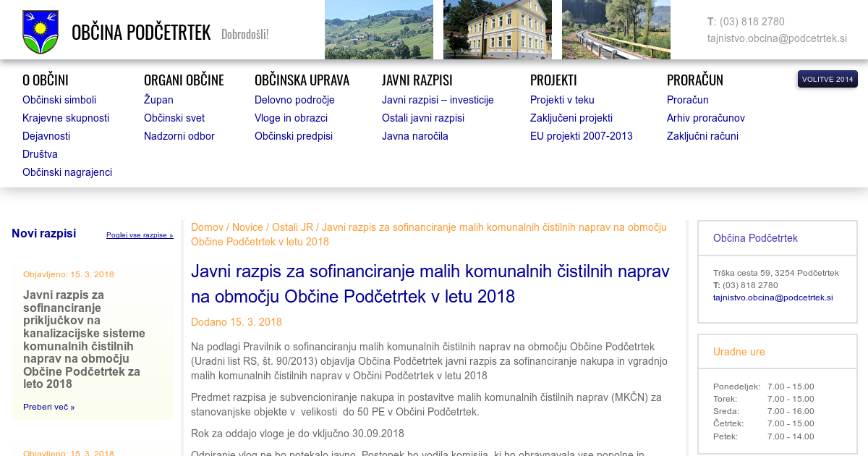Click Novice in the breadcrumb trail
This screenshot has height=456, width=868.
(x=247, y=227)
